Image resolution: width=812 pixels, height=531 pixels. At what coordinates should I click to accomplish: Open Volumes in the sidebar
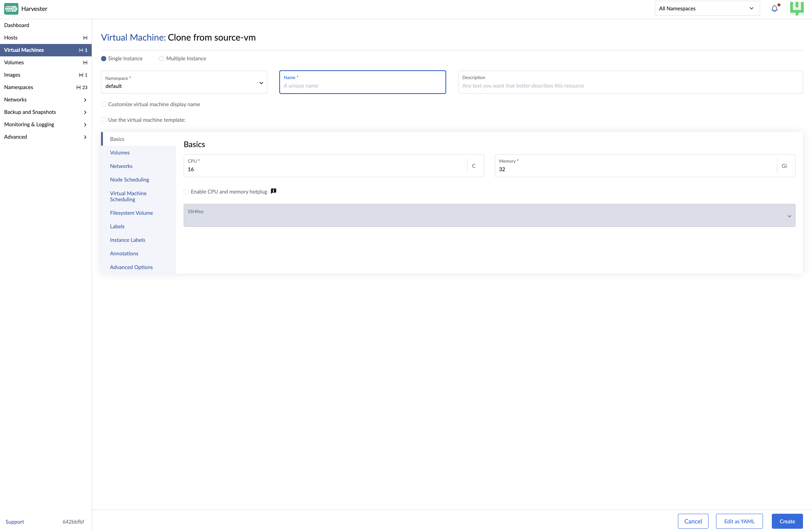point(46,63)
